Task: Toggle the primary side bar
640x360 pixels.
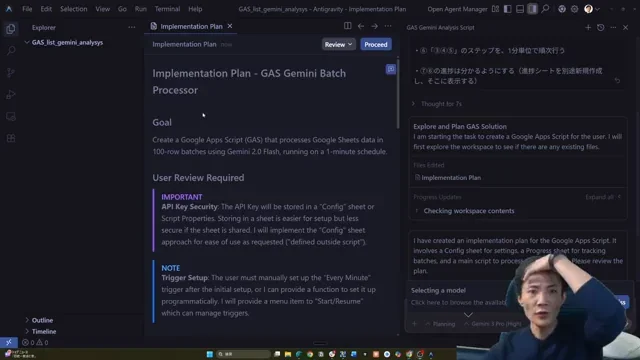Action: [x=507, y=9]
